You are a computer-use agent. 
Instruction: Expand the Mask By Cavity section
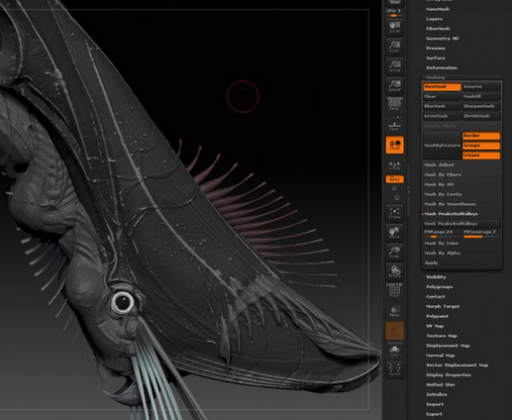[x=443, y=194]
